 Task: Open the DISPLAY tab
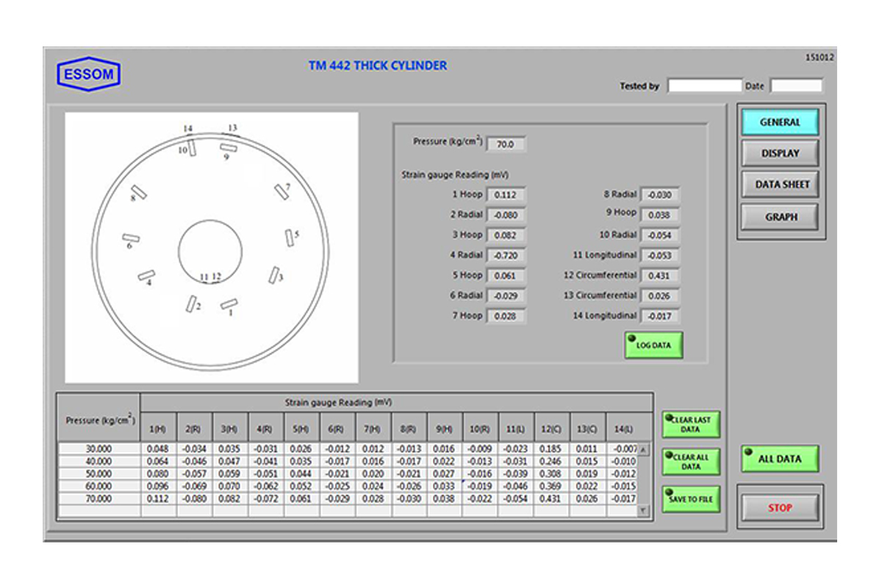pyautogui.click(x=779, y=154)
